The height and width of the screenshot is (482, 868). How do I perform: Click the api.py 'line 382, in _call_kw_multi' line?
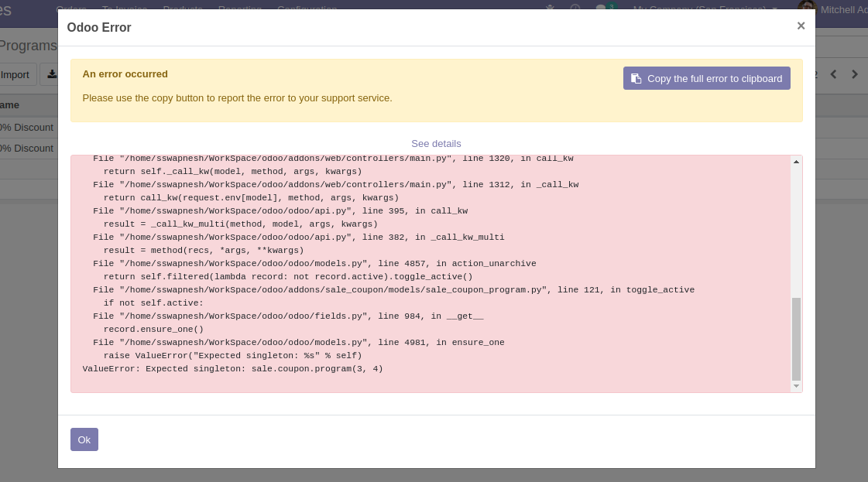tap(299, 237)
